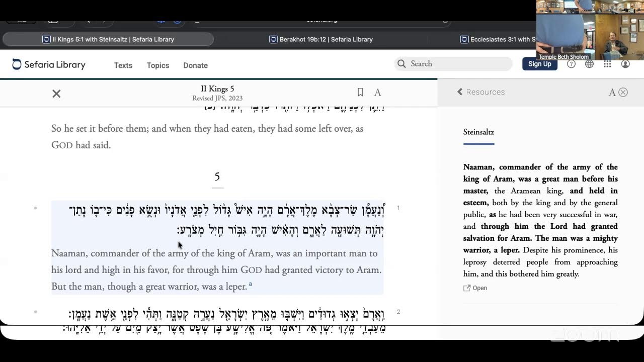
Task: Switch to Berakhot 19b:12 tab
Action: (x=321, y=39)
